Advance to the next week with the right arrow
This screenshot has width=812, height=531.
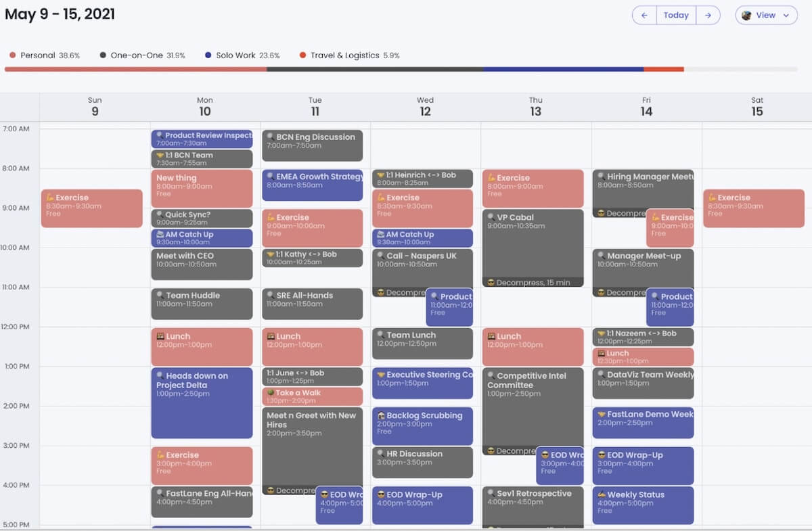tap(708, 15)
